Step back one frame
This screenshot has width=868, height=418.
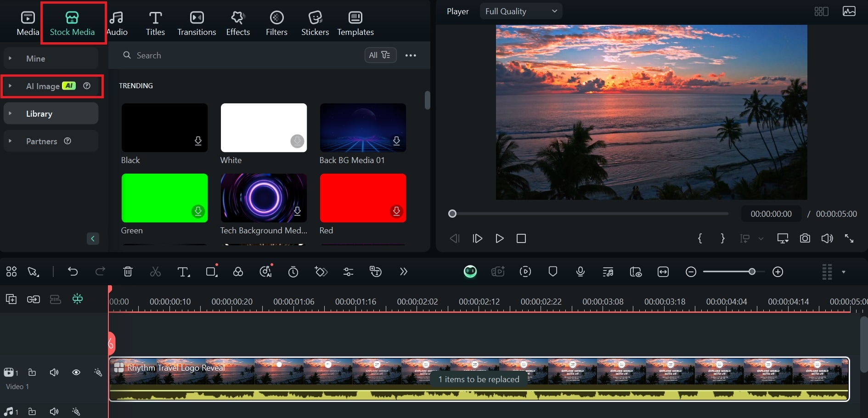455,238
